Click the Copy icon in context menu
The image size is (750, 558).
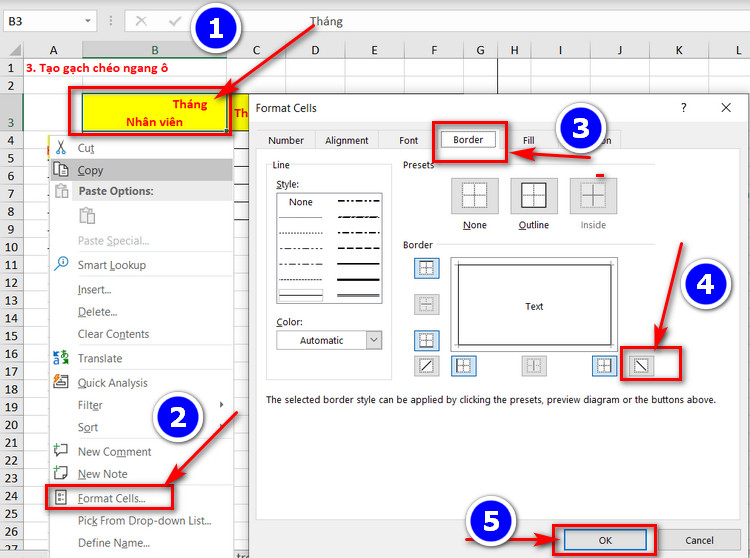[x=61, y=169]
